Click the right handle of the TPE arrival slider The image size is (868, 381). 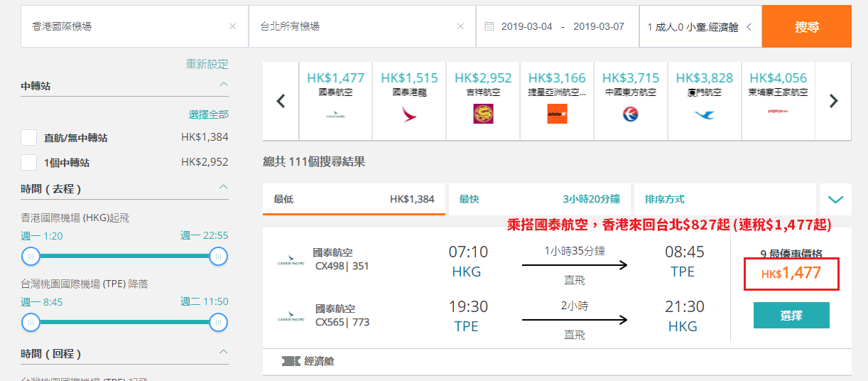pos(219,323)
